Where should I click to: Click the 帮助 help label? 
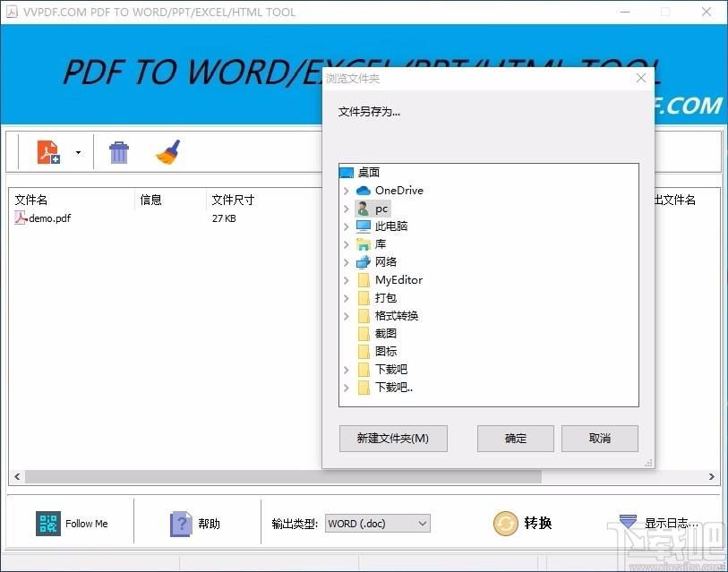pos(209,524)
